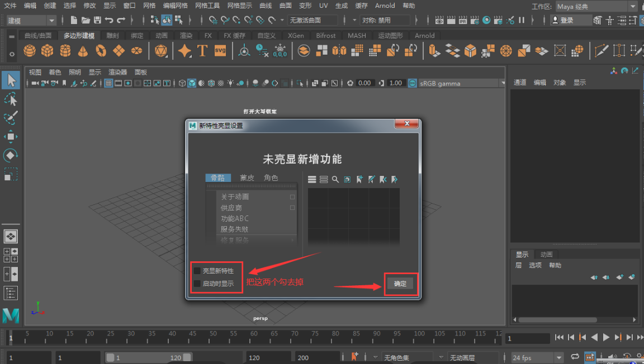Click the New Scene file icon
This screenshot has height=364, width=644.
[74, 20]
